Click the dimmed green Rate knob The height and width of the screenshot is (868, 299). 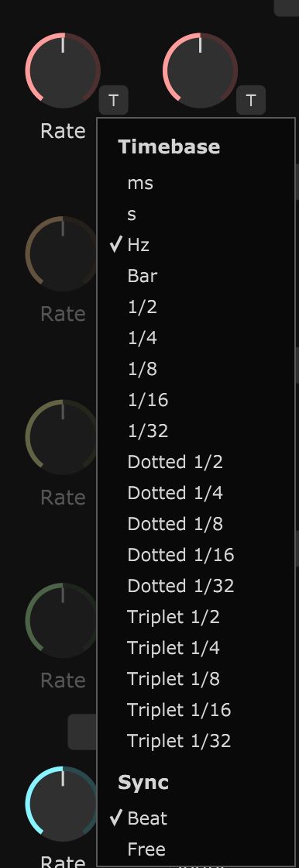63,620
